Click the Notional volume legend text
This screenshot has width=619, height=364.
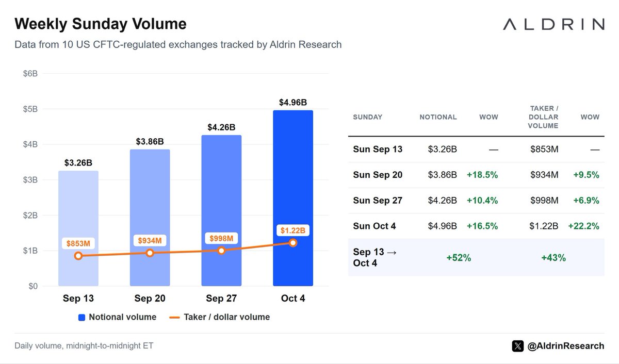[122, 317]
